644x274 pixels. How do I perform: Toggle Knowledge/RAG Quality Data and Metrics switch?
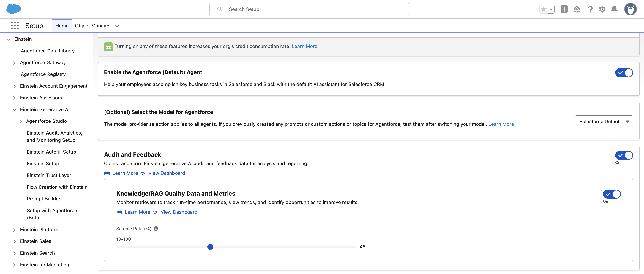point(612,194)
